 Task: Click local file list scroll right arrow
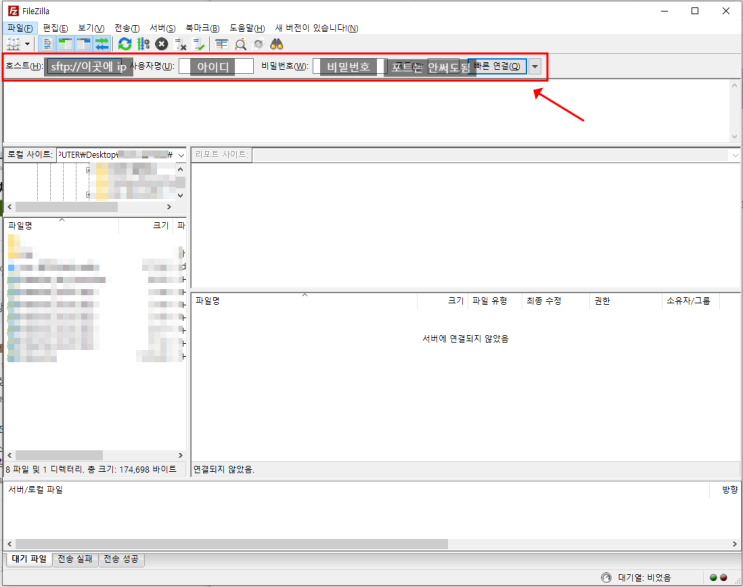pos(180,455)
